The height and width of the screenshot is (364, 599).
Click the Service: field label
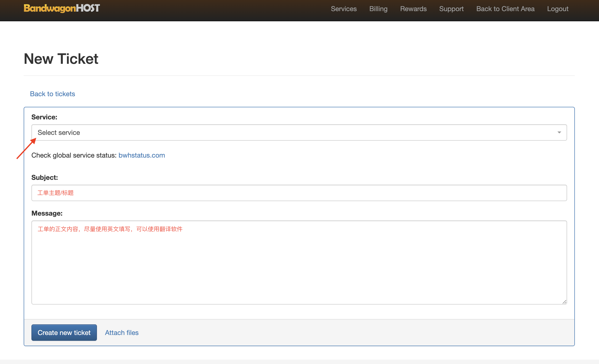click(x=44, y=117)
